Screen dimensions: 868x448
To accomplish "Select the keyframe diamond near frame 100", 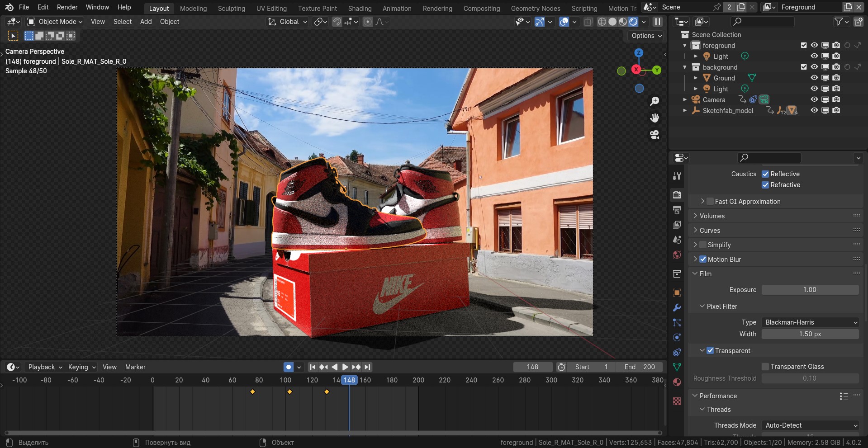I will pos(289,392).
